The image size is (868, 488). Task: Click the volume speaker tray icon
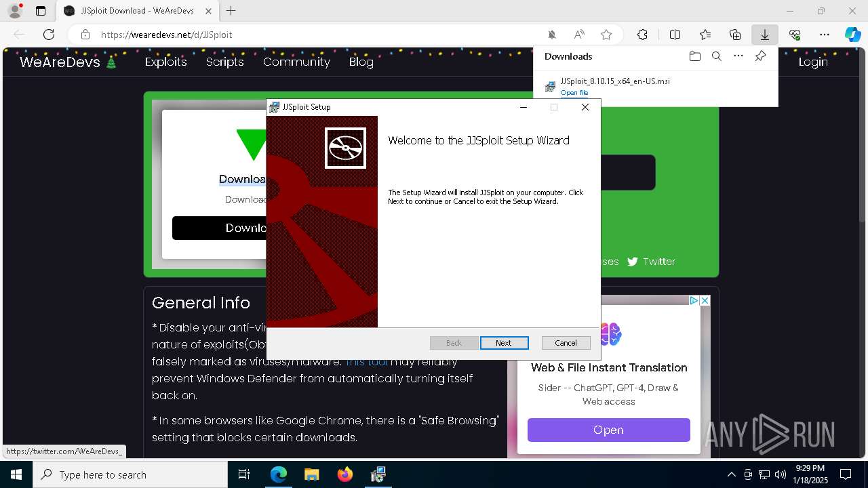(780, 474)
